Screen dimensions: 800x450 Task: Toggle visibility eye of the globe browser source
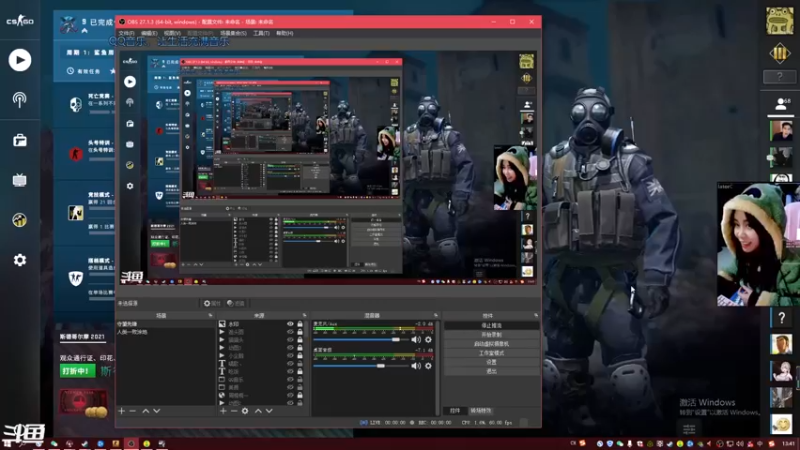coord(290,395)
